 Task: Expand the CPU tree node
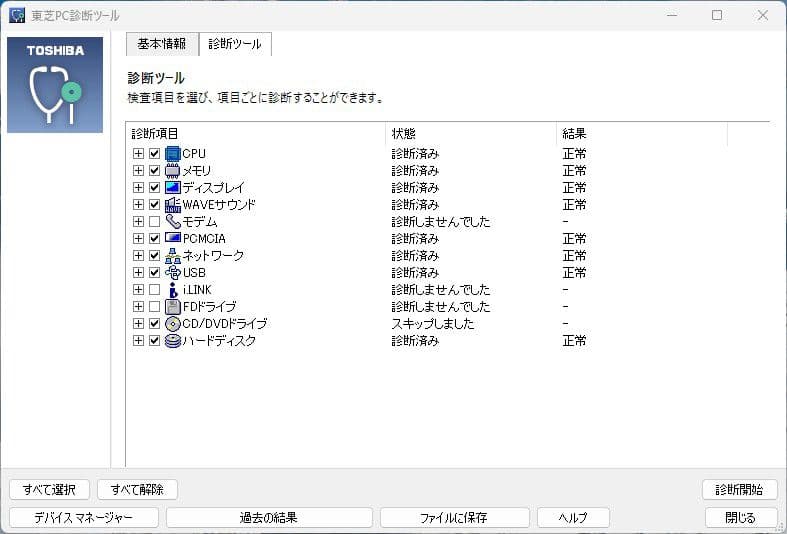(x=138, y=154)
